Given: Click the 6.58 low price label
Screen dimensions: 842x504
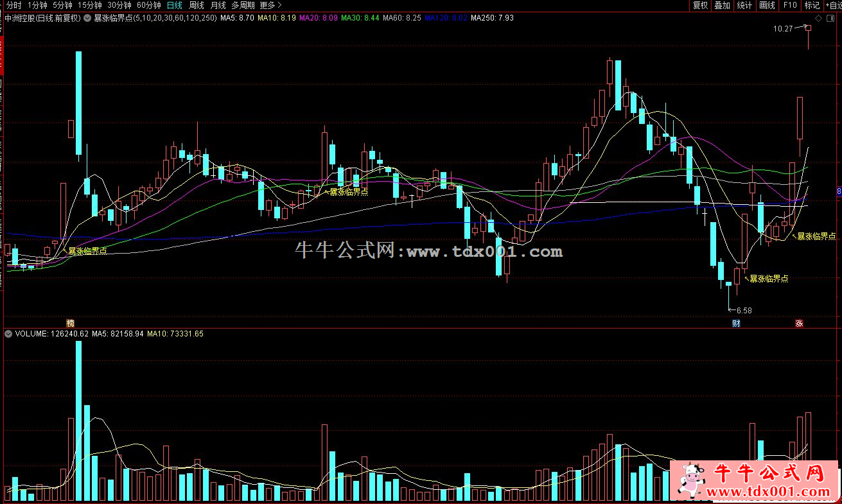Looking at the screenshot, I should (744, 310).
